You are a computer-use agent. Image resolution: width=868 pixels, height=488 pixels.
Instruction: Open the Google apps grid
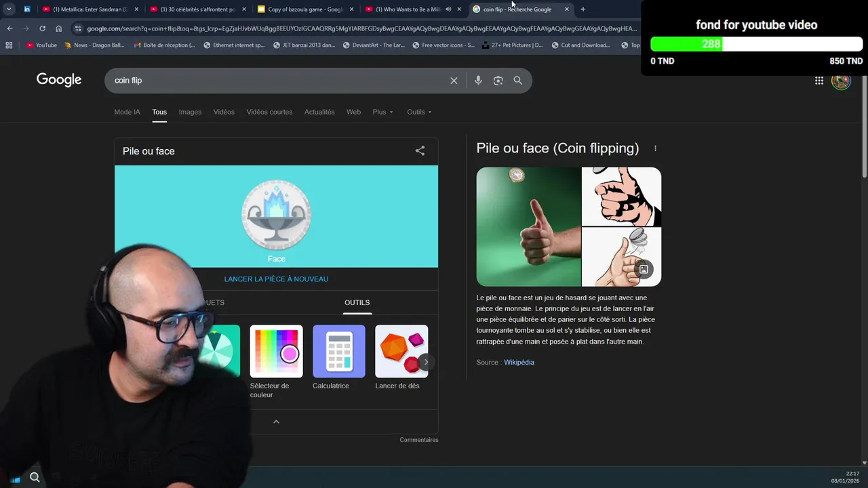pos(819,81)
